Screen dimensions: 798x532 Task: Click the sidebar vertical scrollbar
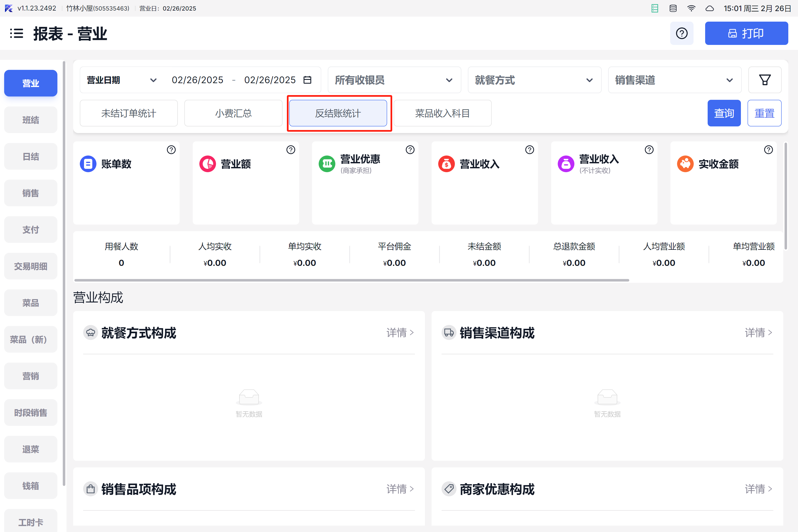point(64,273)
